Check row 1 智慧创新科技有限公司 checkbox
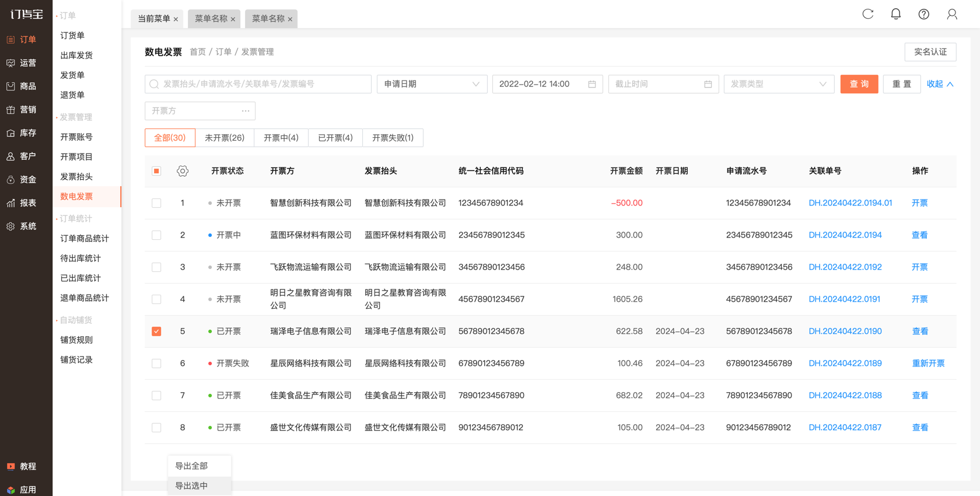The width and height of the screenshot is (980, 496). click(x=156, y=203)
